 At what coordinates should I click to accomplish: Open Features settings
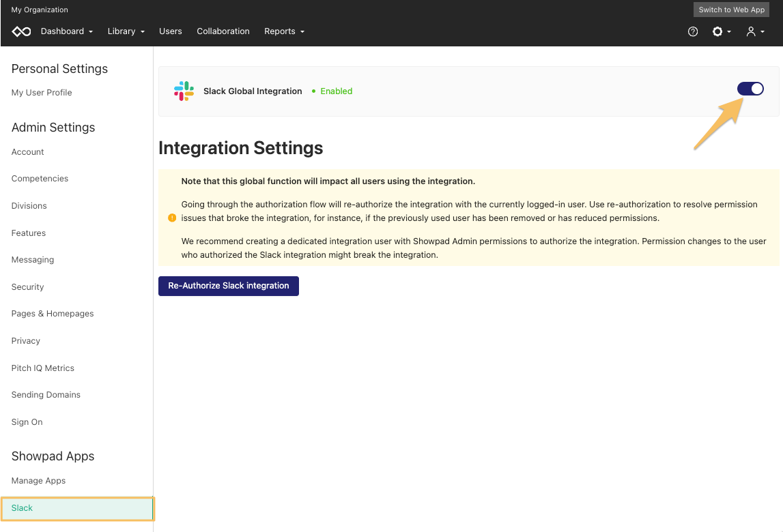pos(29,233)
